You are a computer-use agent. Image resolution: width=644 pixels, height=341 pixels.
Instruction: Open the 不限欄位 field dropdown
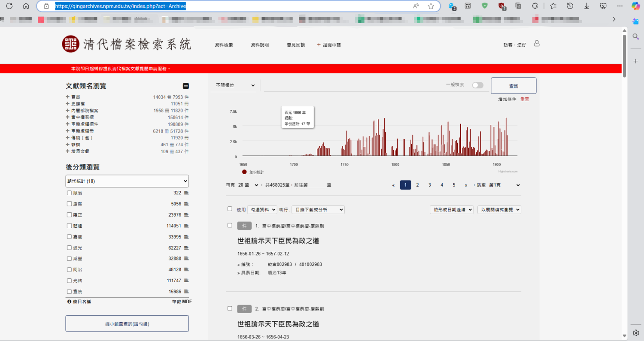(x=235, y=85)
